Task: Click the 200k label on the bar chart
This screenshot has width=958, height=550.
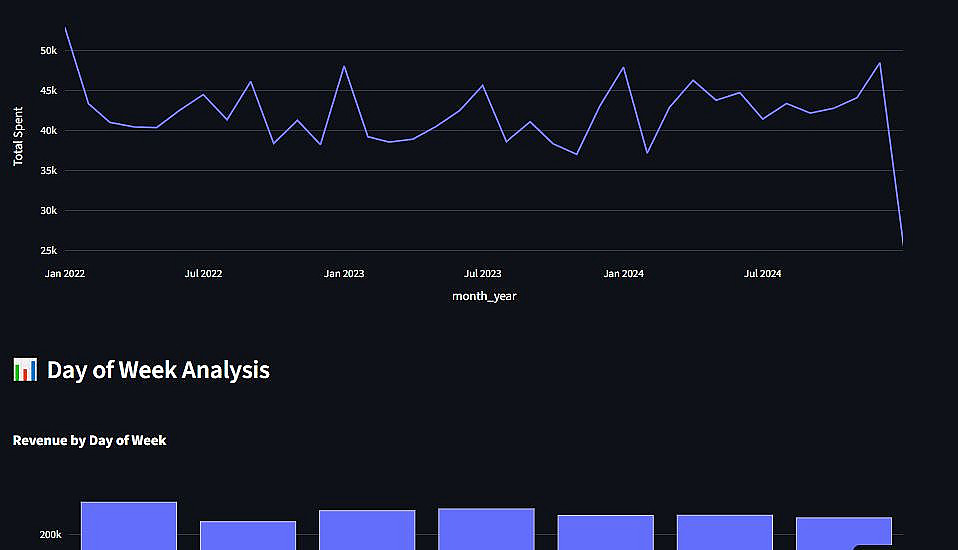Action: click(51, 535)
